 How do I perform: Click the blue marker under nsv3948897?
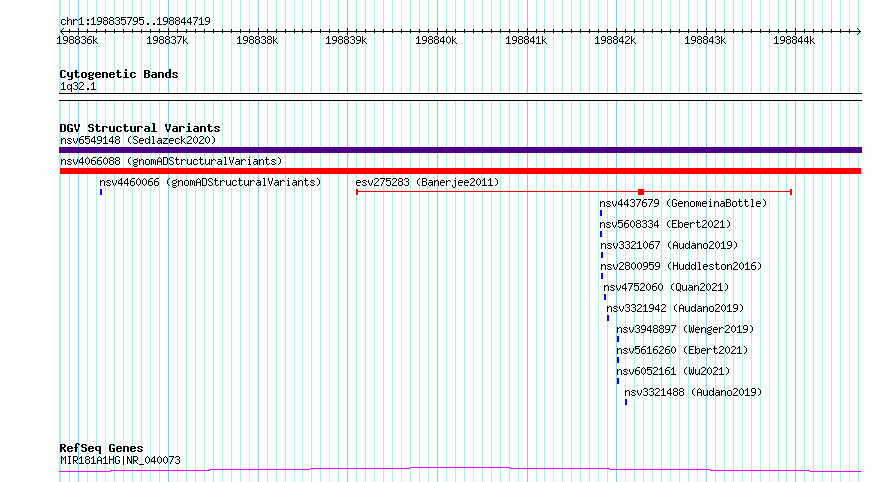click(x=618, y=339)
